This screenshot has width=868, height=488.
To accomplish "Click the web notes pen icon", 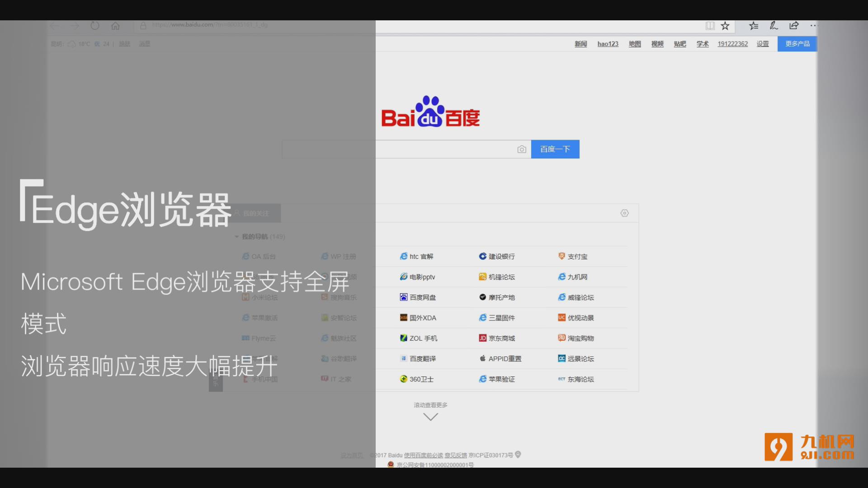I will point(774,26).
